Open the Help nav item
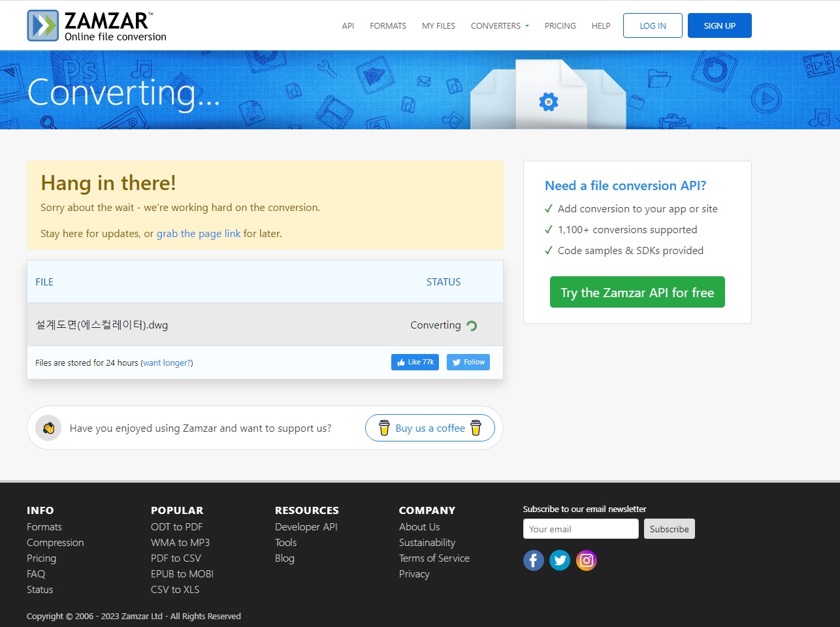 coord(601,26)
